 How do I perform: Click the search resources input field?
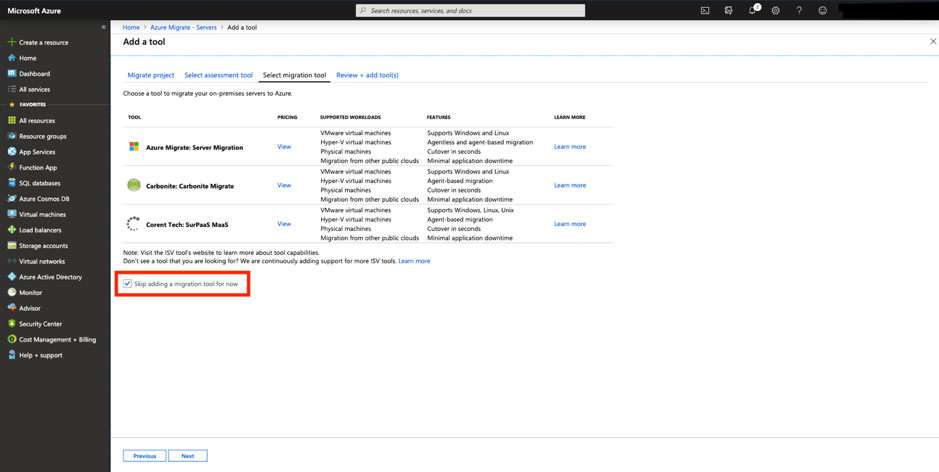tap(470, 11)
